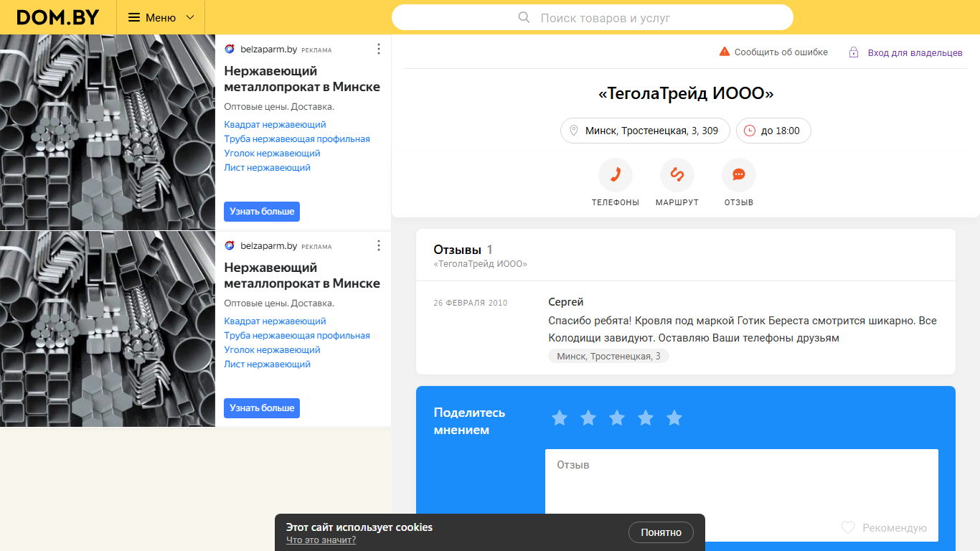Rate five stars in Поделитесь мнением

click(x=674, y=418)
